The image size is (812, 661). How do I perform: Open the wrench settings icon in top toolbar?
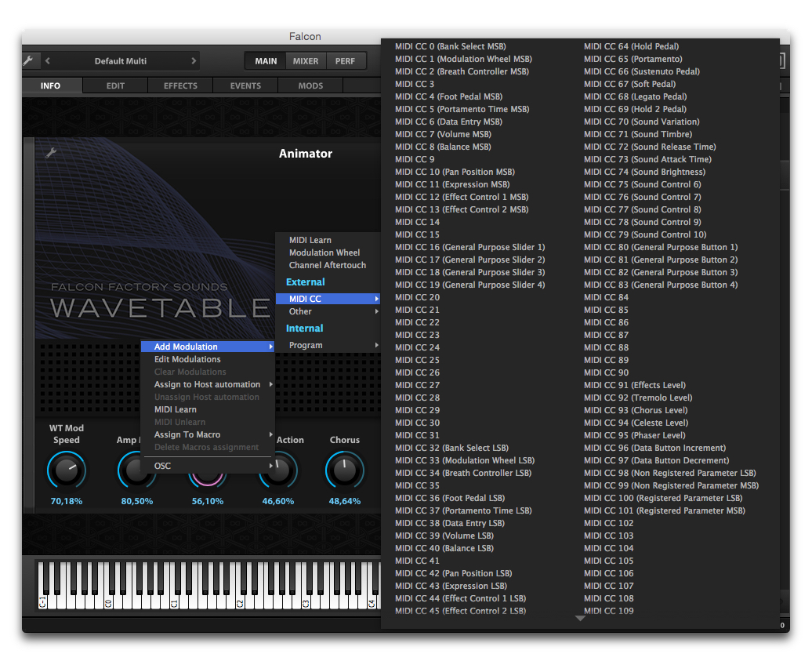[28, 60]
